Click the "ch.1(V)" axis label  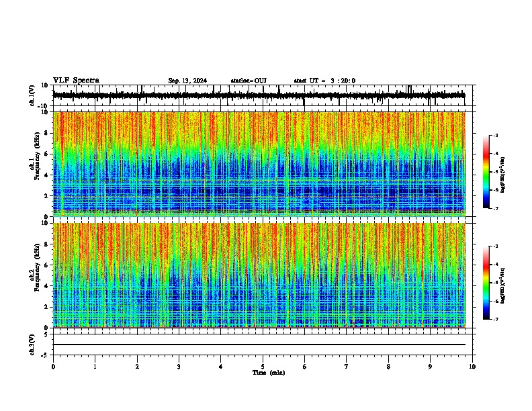(x=32, y=95)
